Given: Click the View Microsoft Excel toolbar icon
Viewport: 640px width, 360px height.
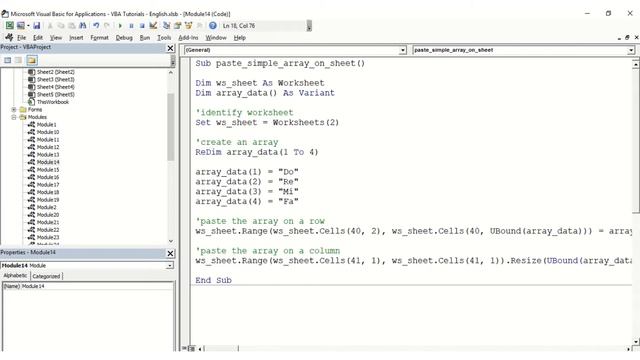Looking at the screenshot, I should pyautogui.click(x=9, y=25).
